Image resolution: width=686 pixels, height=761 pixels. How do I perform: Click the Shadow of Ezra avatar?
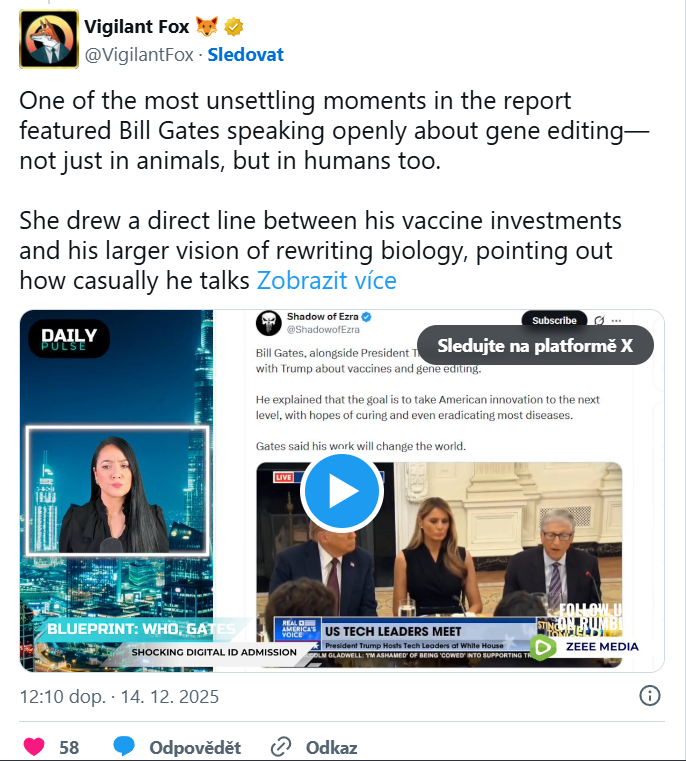268,324
